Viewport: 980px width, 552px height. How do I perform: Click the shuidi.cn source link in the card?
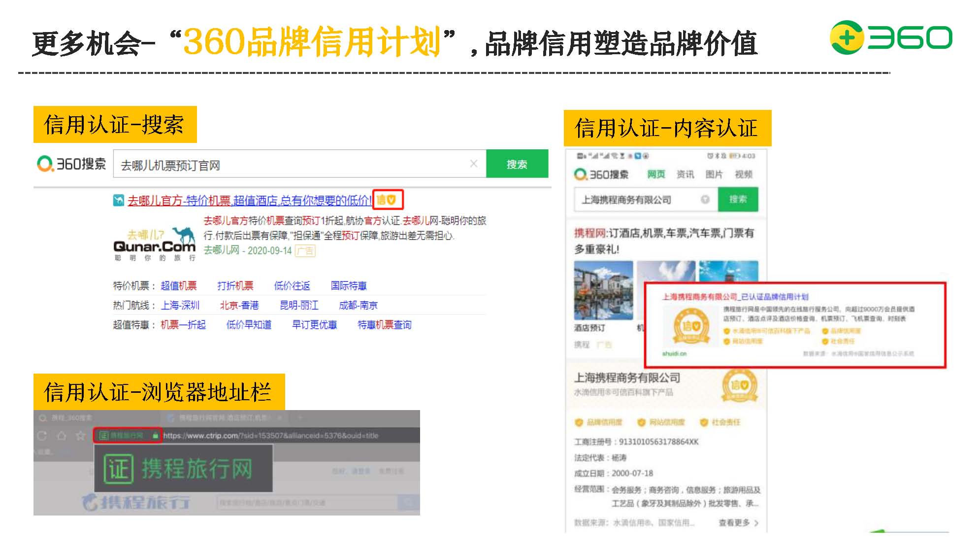click(x=674, y=353)
